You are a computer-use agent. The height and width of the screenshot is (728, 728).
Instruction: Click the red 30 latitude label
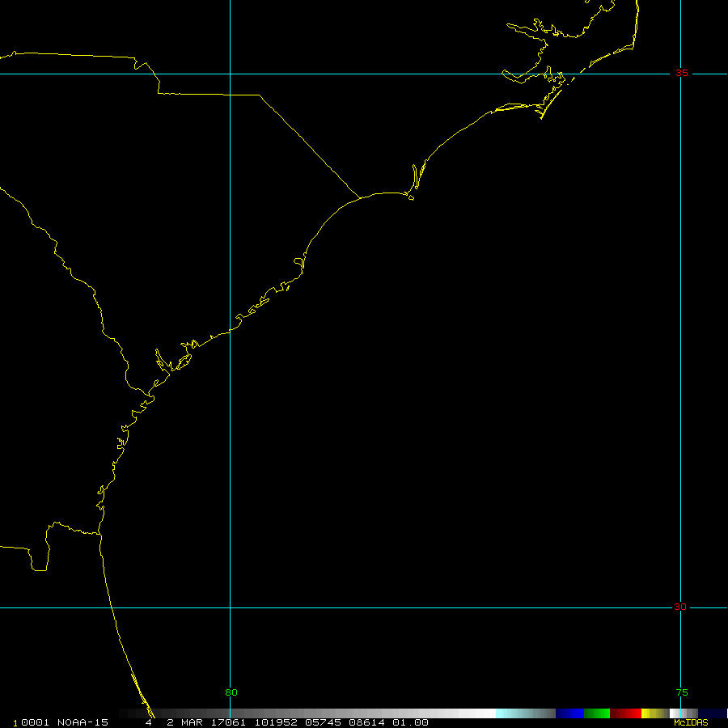(679, 607)
